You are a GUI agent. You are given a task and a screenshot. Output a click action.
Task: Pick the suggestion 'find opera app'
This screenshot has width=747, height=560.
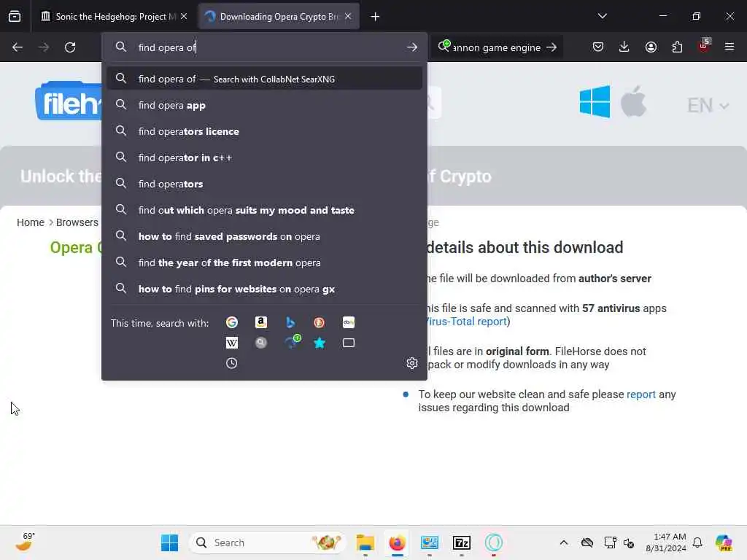[264, 105]
